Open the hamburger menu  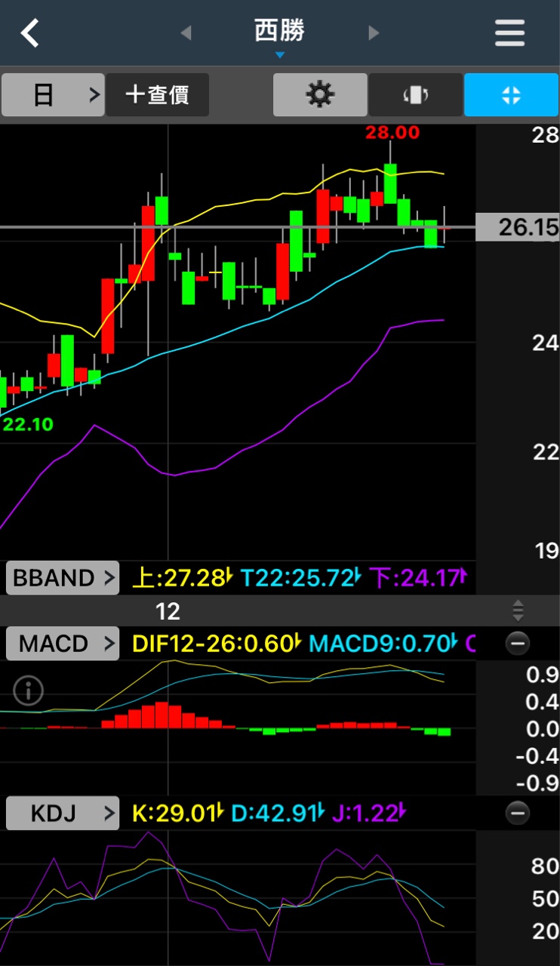point(509,33)
